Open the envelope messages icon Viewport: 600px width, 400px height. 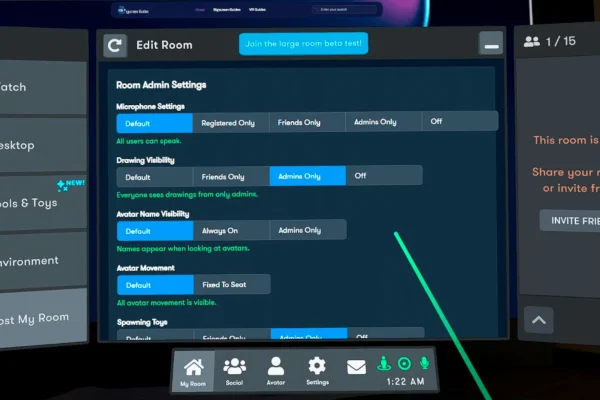coord(357,367)
